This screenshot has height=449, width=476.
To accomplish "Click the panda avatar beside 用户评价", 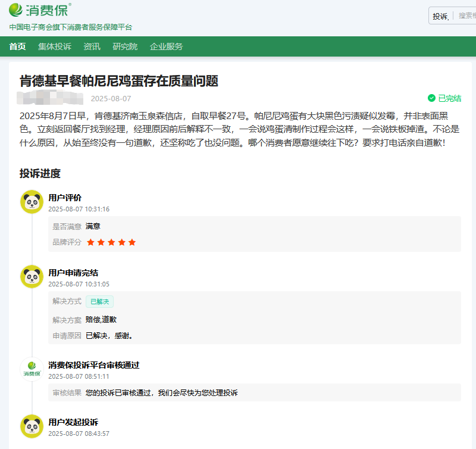I will coord(32,202).
